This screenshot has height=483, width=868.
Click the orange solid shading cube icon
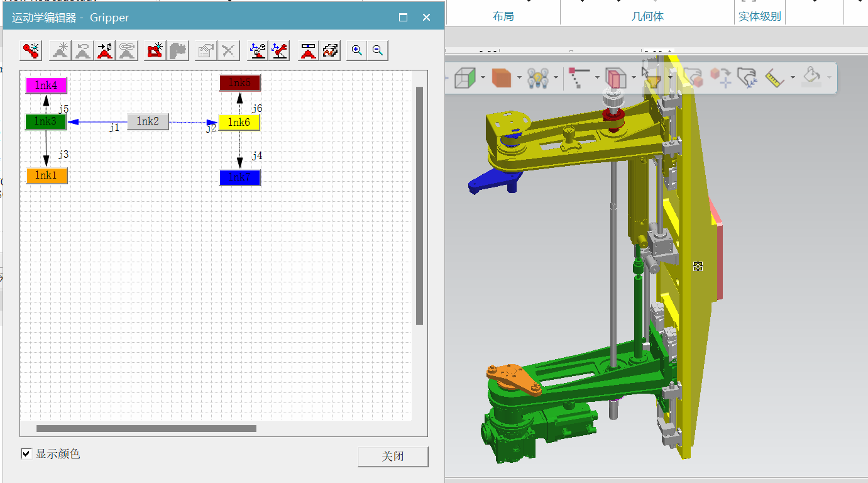tap(501, 77)
